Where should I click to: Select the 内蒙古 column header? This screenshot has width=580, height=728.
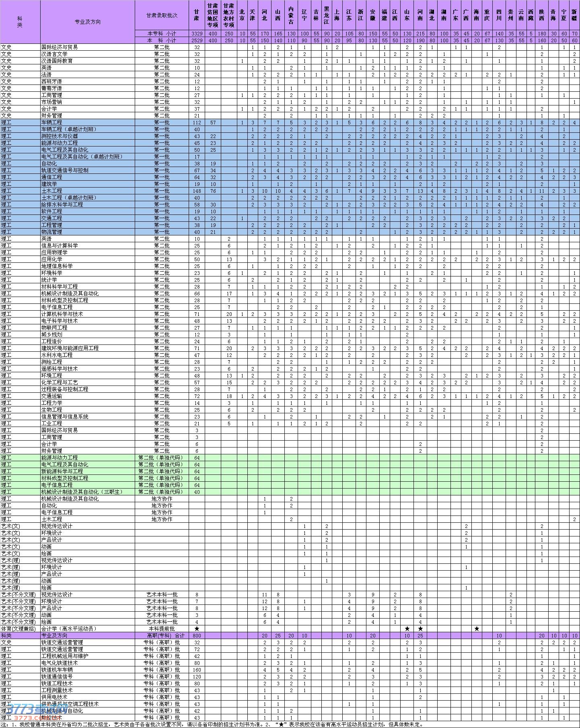pos(291,15)
